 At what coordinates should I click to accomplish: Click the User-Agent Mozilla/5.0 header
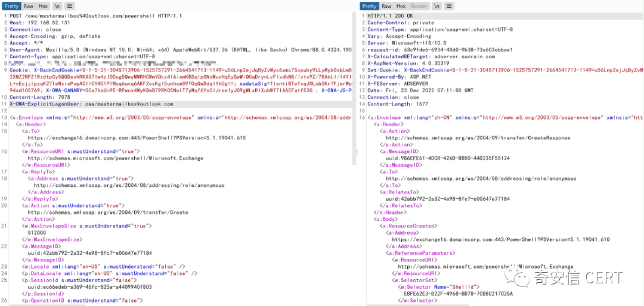181,49
